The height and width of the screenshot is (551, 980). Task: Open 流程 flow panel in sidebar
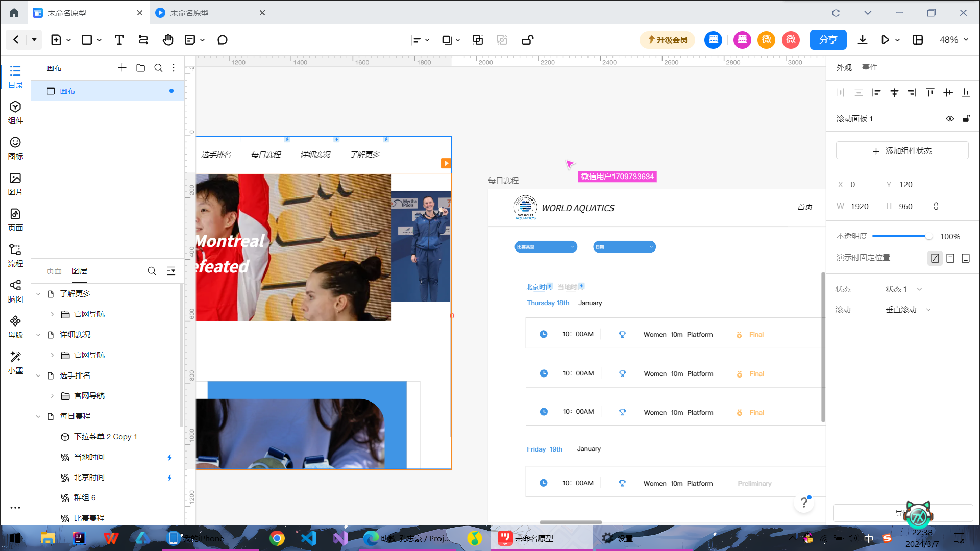pos(15,255)
